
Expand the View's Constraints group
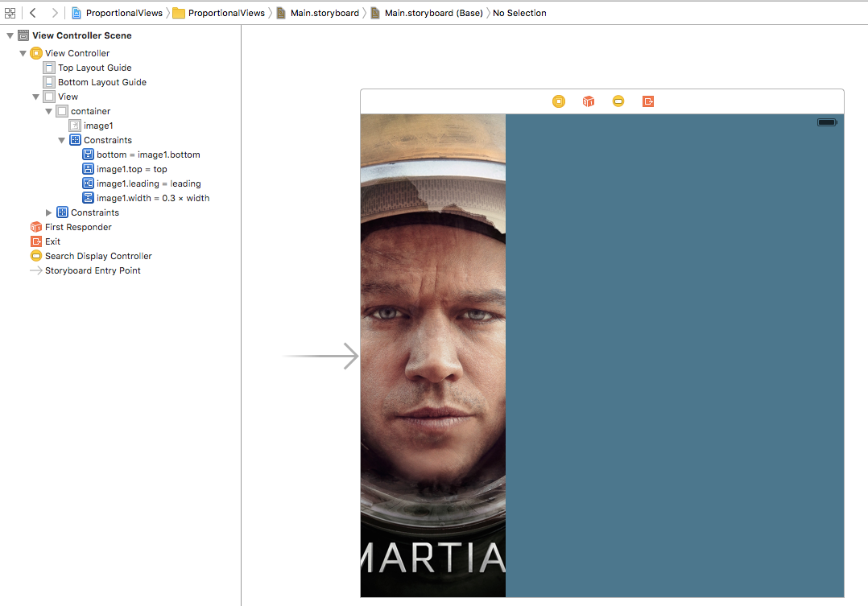point(48,212)
